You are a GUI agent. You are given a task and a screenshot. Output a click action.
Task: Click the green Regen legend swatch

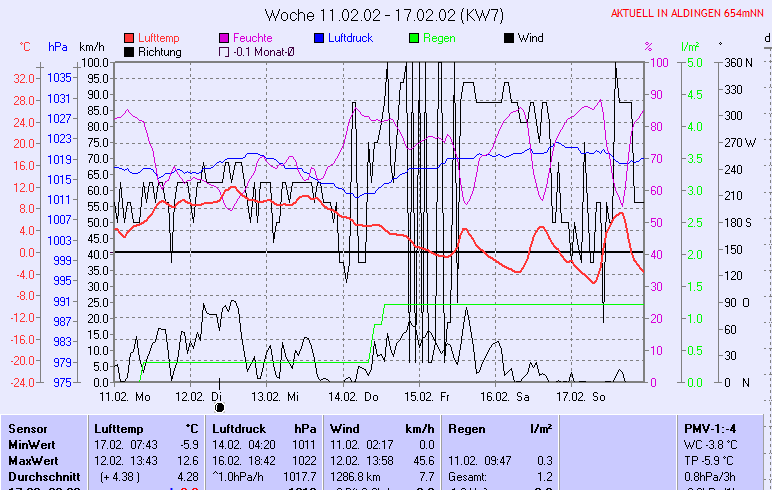pyautogui.click(x=416, y=38)
